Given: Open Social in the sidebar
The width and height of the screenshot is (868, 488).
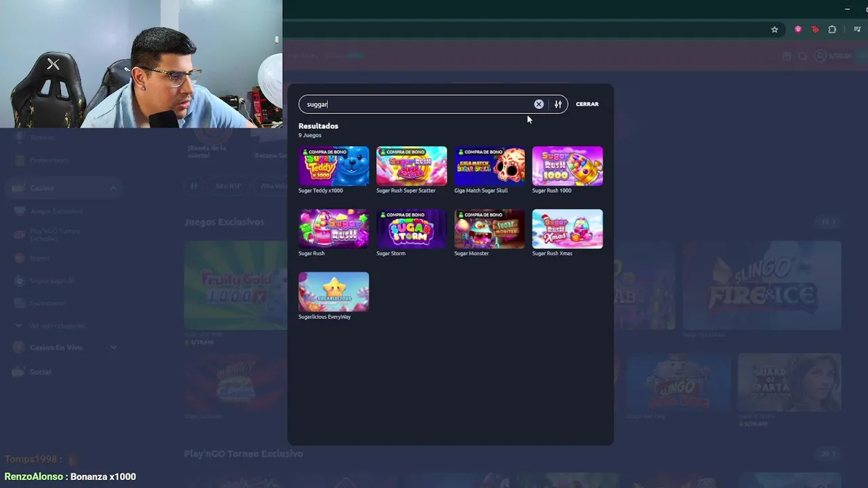Looking at the screenshot, I should [40, 372].
